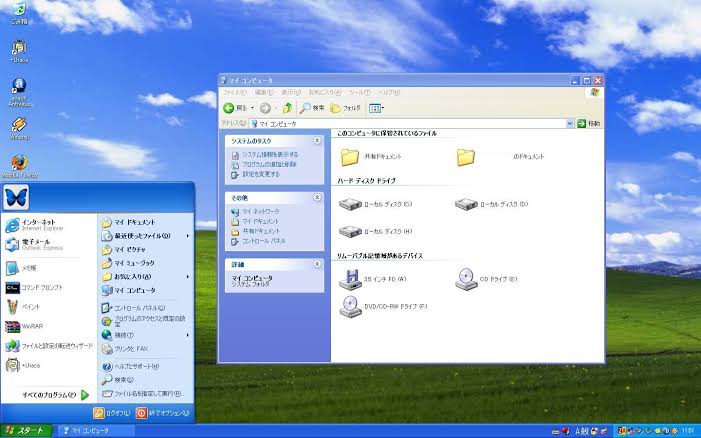Open ヘルプとサポート in Start menu
The image size is (701, 438).
click(x=145, y=366)
